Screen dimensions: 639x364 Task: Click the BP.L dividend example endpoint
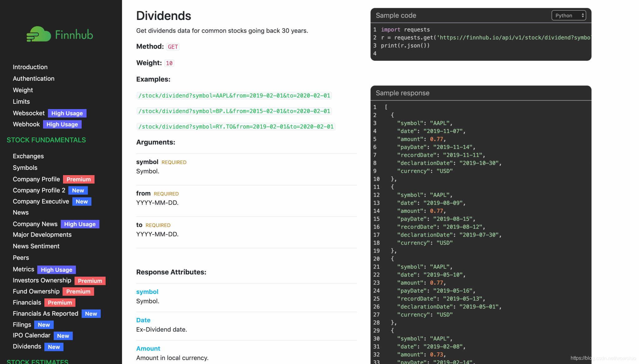click(x=234, y=111)
